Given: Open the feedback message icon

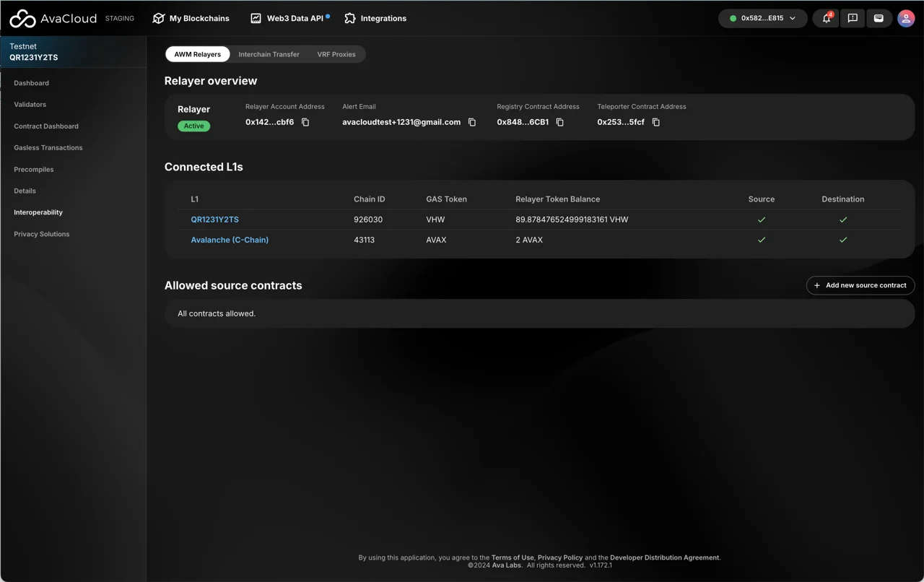Looking at the screenshot, I should (853, 18).
